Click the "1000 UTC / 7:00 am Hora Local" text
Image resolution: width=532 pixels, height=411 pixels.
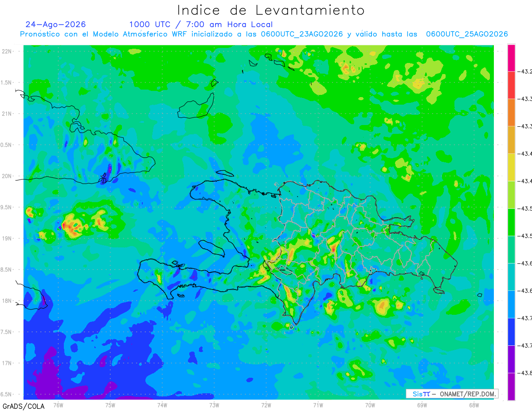[x=201, y=24]
